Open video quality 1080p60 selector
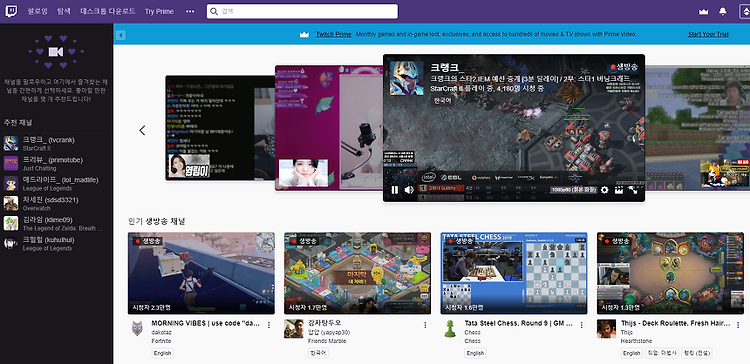 pos(574,190)
